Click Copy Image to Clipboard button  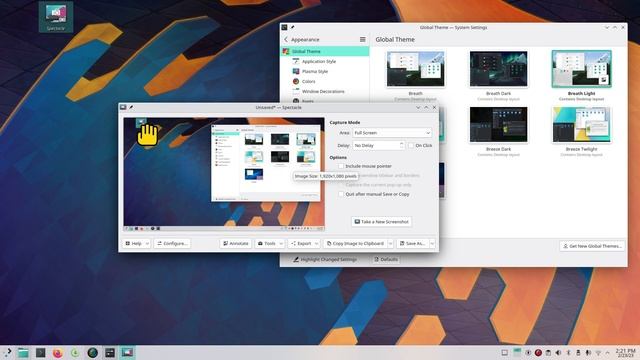(355, 243)
